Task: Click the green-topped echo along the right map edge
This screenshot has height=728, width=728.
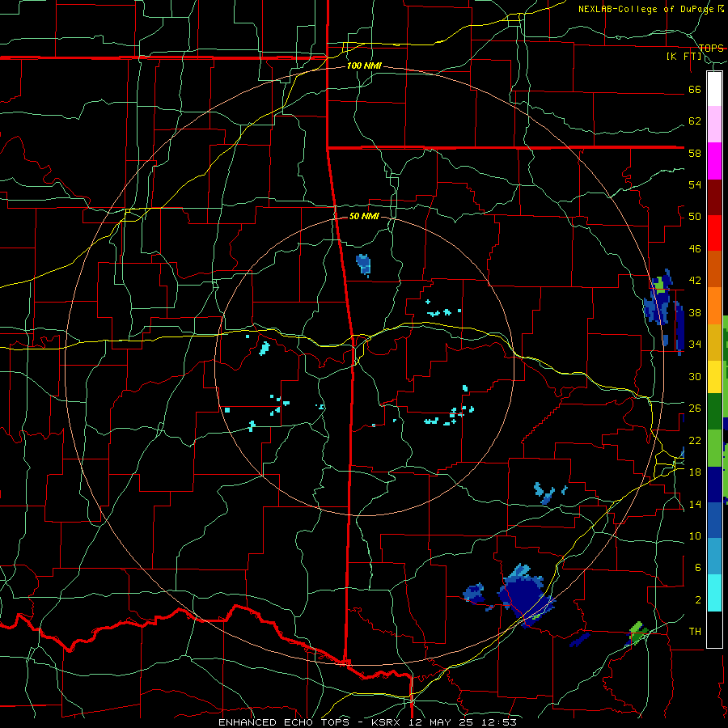Action: click(658, 298)
